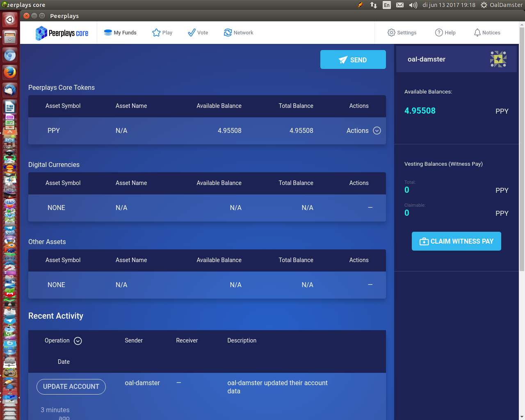Open the Notices bell
525x420 pixels.
click(x=487, y=33)
